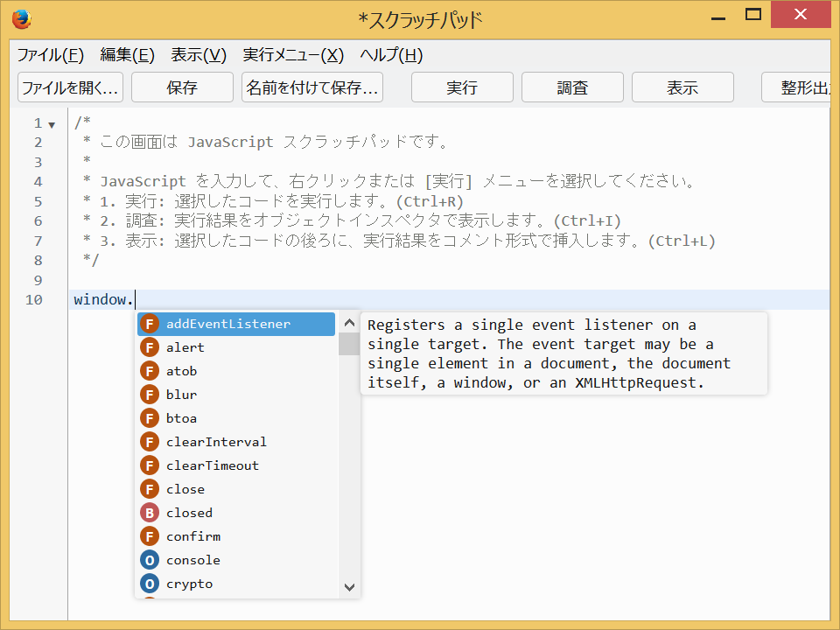The height and width of the screenshot is (630, 840).
Task: Select addEventListener suggestion
Action: pos(236,324)
